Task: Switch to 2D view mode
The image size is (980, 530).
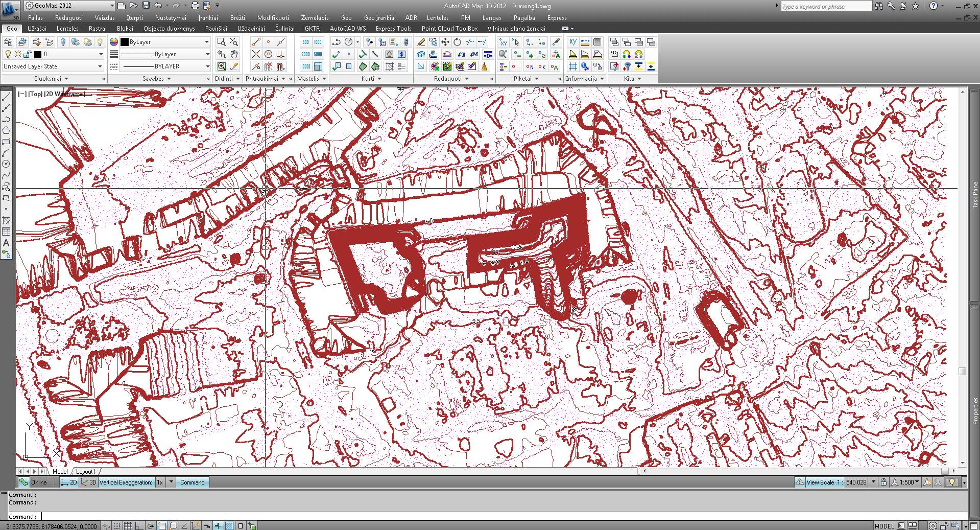Action: [69, 482]
